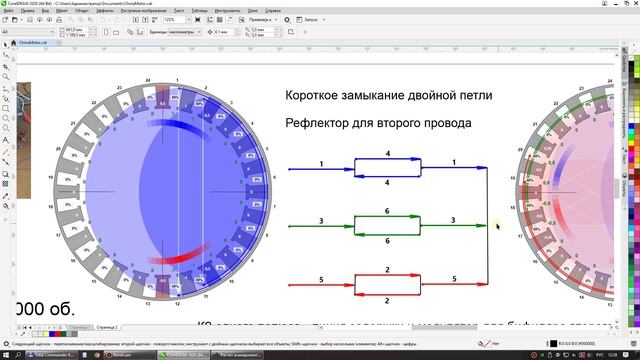
Task: Open the page size dropdown
Action: click(x=52, y=32)
